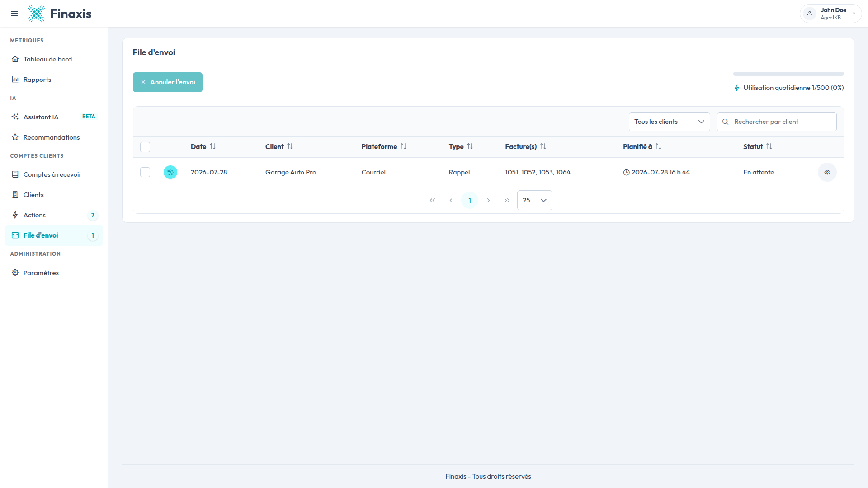Image resolution: width=868 pixels, height=488 pixels.
Task: Open the John Doe user avatar icon
Action: [810, 14]
